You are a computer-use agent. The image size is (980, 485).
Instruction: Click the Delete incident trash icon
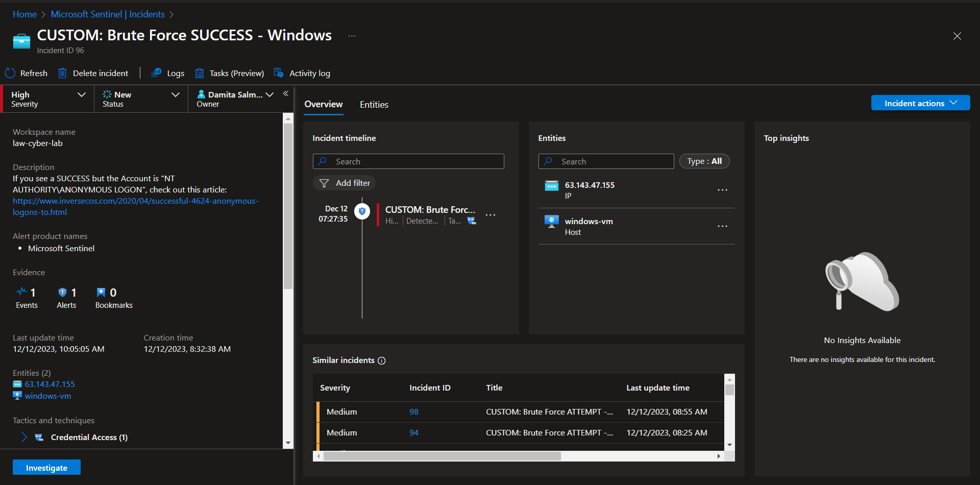coord(62,73)
